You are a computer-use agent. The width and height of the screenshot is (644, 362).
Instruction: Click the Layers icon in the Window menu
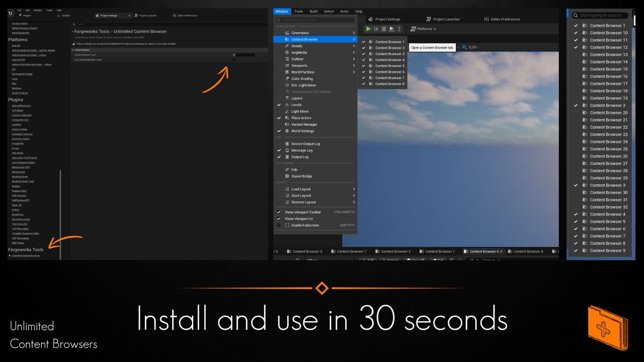tap(287, 98)
